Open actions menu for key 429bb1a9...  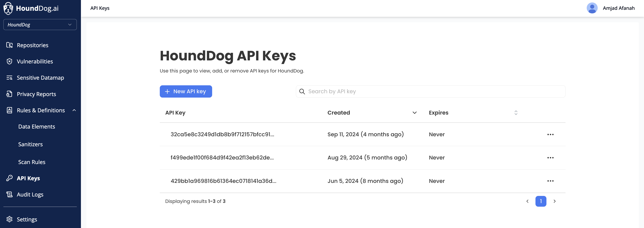(550, 181)
